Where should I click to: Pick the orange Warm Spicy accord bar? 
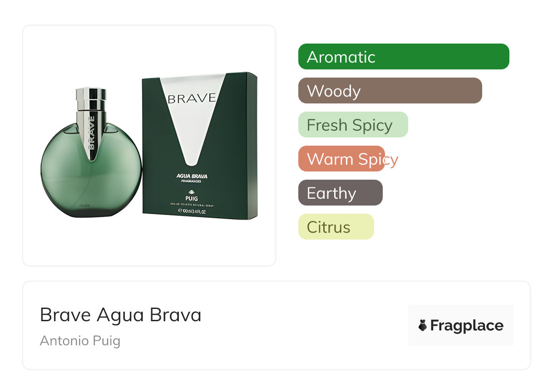click(341, 159)
